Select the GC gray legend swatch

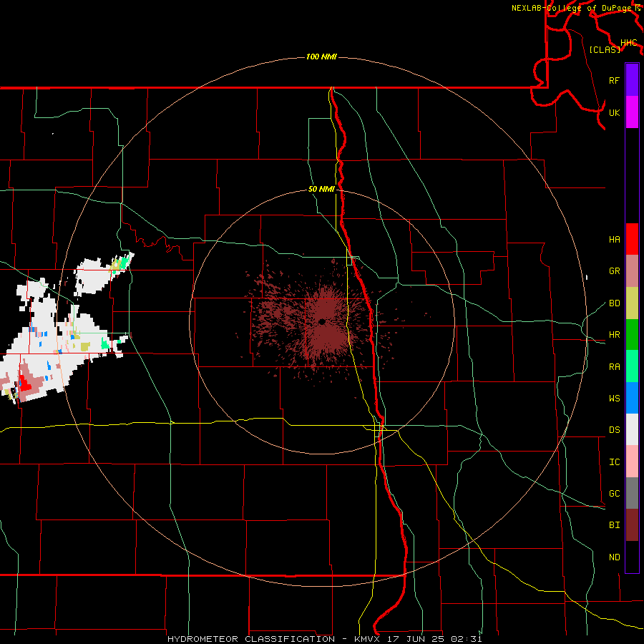(x=632, y=493)
